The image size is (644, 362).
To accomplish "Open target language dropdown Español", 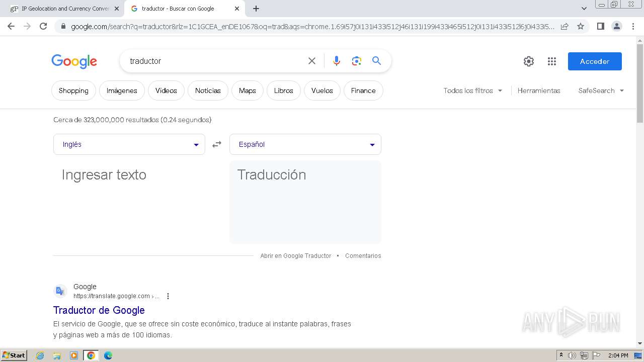I will click(305, 144).
